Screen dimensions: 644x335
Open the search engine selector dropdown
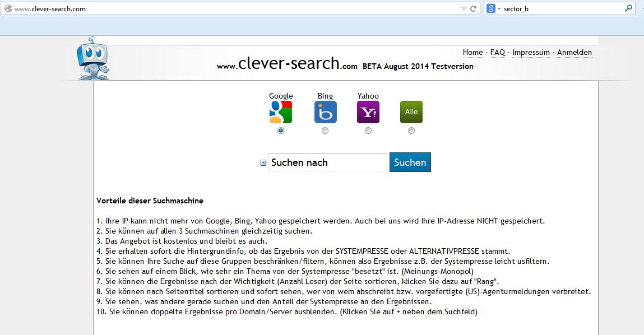(x=493, y=8)
